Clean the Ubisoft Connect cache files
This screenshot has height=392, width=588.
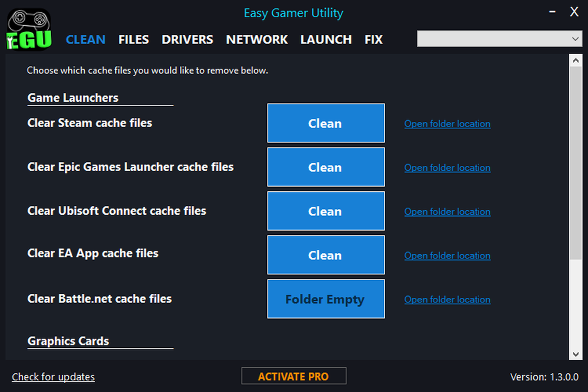[326, 211]
